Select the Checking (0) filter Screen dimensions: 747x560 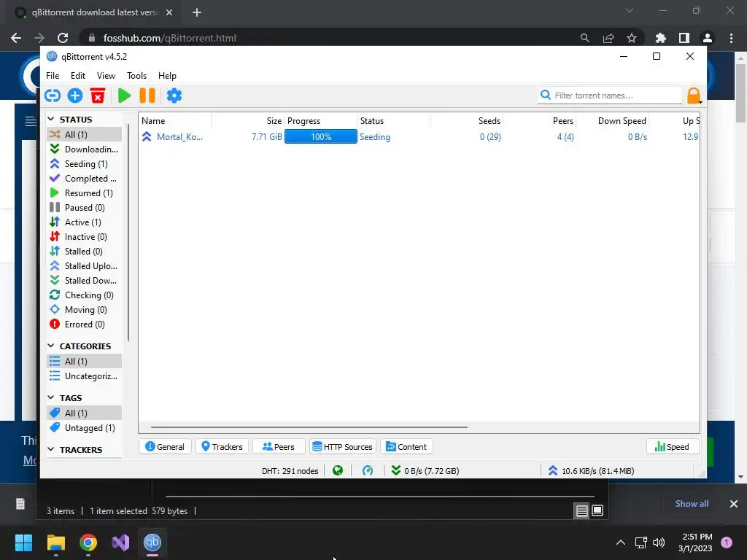85,295
